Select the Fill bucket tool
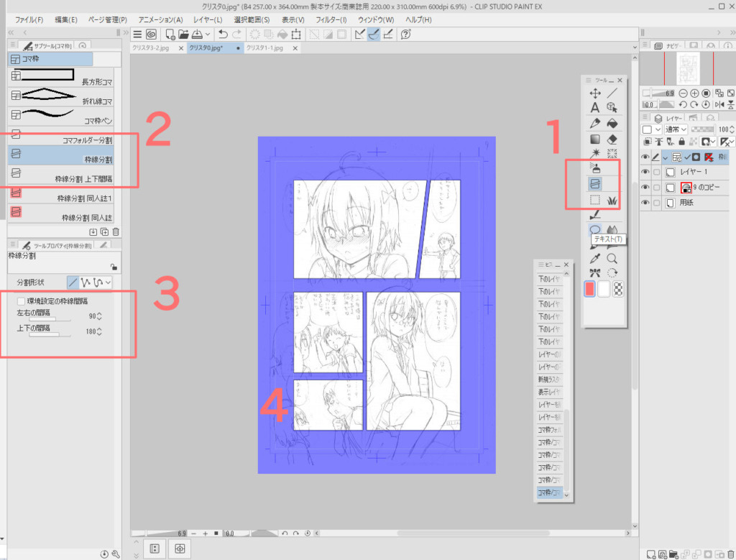The width and height of the screenshot is (736, 560). click(612, 124)
